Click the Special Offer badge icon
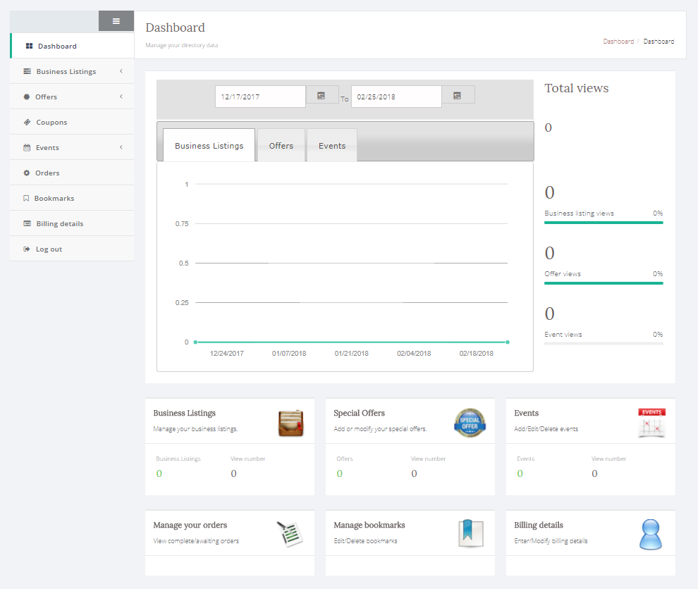This screenshot has width=700, height=589. pyautogui.click(x=470, y=423)
